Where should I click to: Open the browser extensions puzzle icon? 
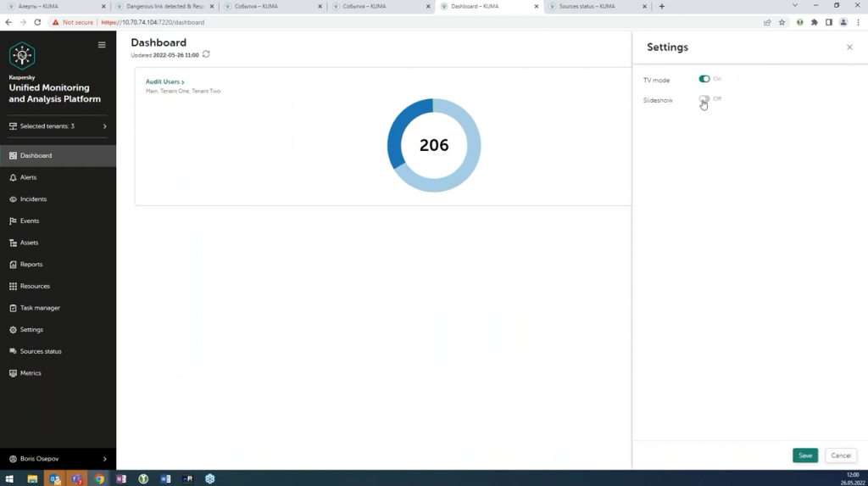point(815,22)
